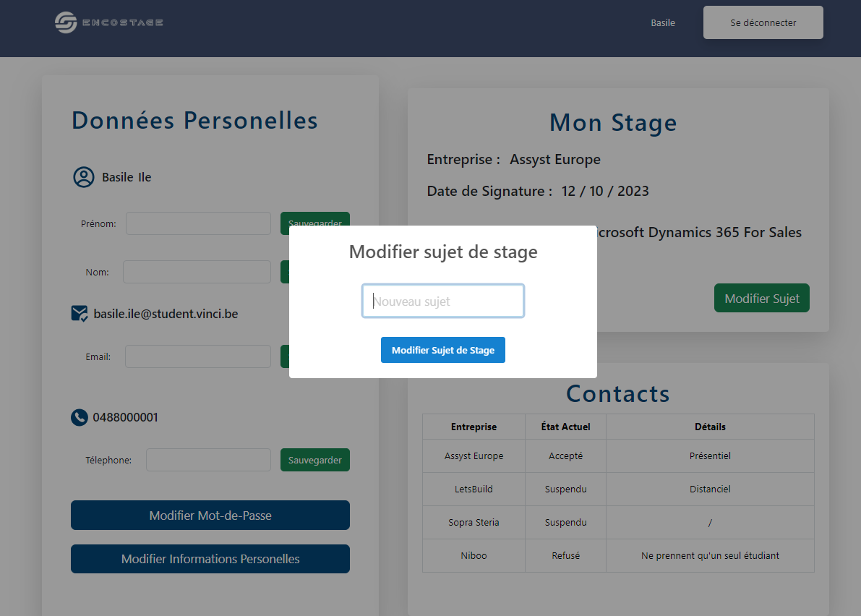Focus the Nouveau sujet input field

pyautogui.click(x=442, y=301)
